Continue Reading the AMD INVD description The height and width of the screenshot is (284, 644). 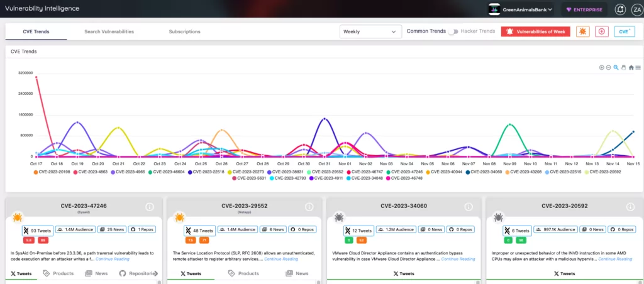click(615, 259)
